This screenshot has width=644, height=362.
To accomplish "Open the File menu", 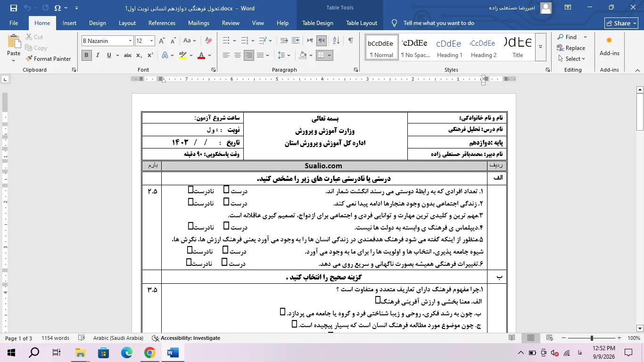I will (x=14, y=23).
